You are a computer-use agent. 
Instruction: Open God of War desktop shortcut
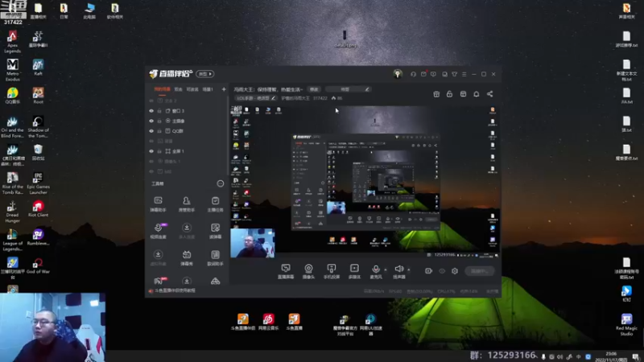(38, 265)
